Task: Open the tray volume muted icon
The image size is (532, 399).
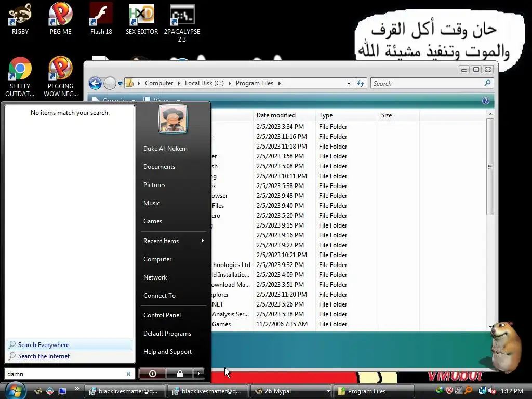Action: click(x=492, y=391)
